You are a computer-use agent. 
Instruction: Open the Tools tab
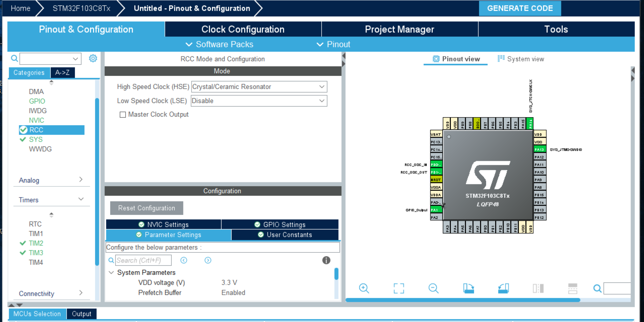[x=556, y=29]
